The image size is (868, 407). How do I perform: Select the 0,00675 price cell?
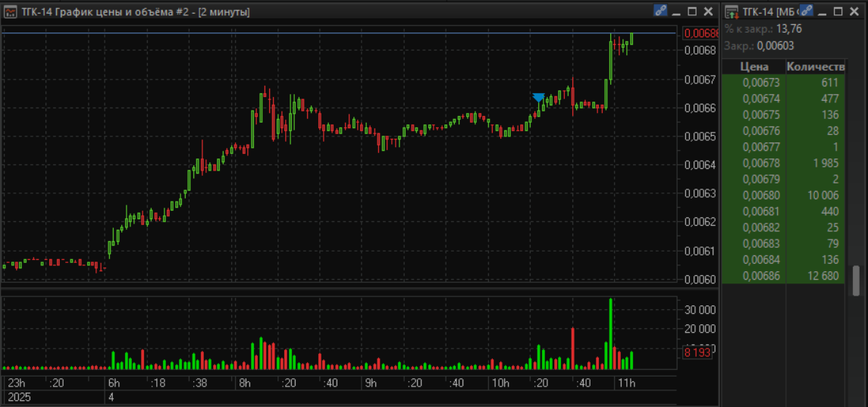point(754,115)
